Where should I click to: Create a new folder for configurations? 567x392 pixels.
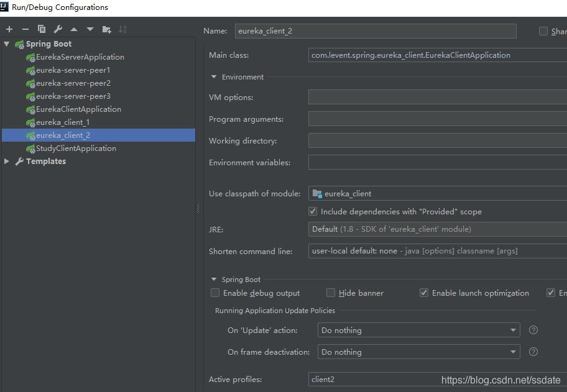click(106, 29)
